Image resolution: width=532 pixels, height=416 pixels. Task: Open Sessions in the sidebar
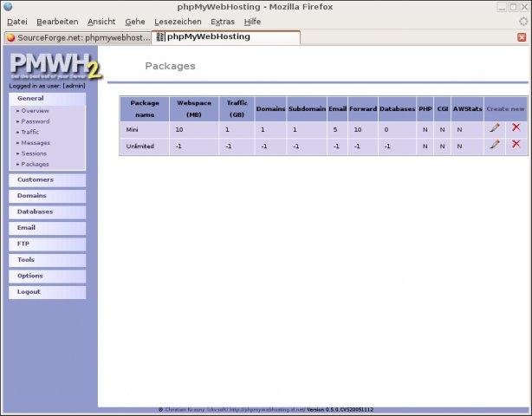click(34, 153)
